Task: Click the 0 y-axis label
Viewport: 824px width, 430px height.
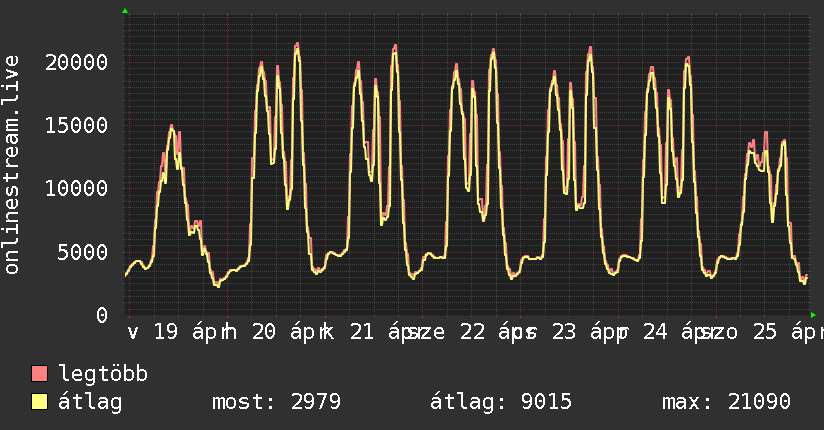Action: [x=102, y=315]
